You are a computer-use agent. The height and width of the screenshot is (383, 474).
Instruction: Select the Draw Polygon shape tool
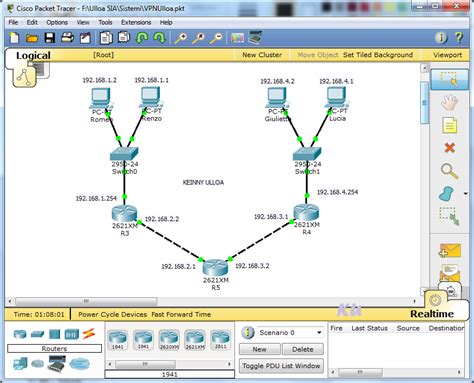click(x=447, y=194)
